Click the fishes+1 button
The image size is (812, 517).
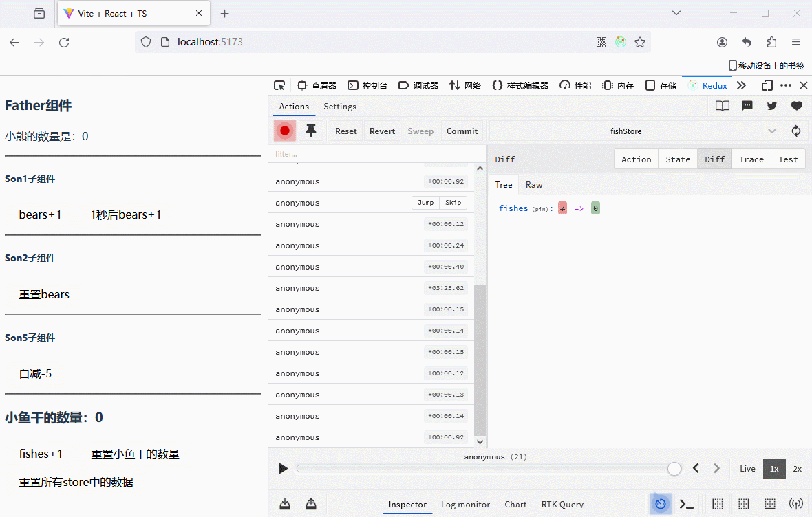pyautogui.click(x=41, y=454)
